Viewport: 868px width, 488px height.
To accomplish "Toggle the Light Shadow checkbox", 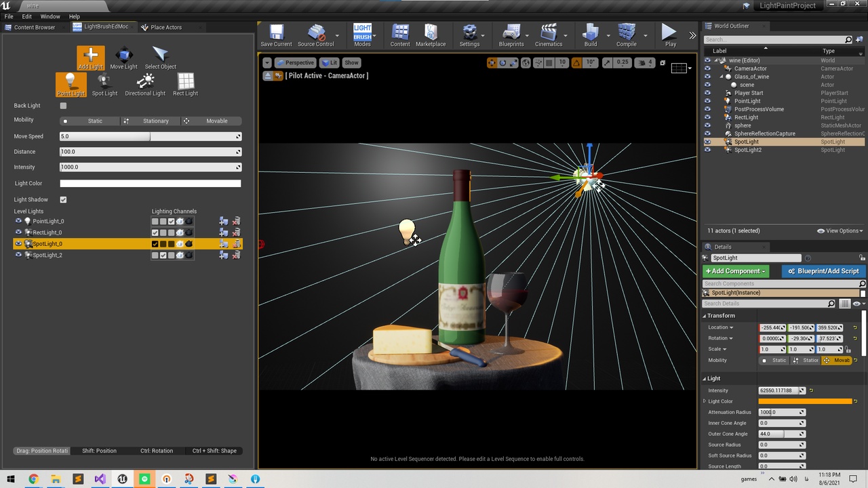I will tap(63, 200).
